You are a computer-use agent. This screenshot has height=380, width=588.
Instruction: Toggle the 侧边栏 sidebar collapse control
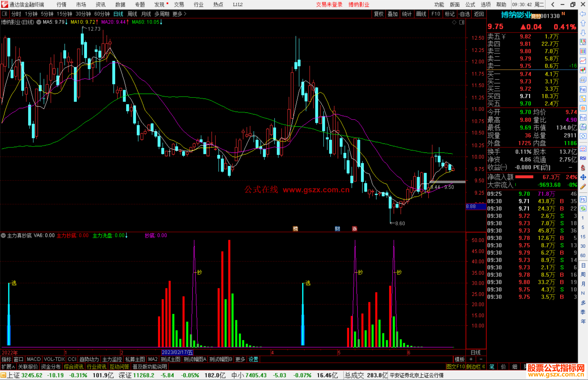pos(476,367)
